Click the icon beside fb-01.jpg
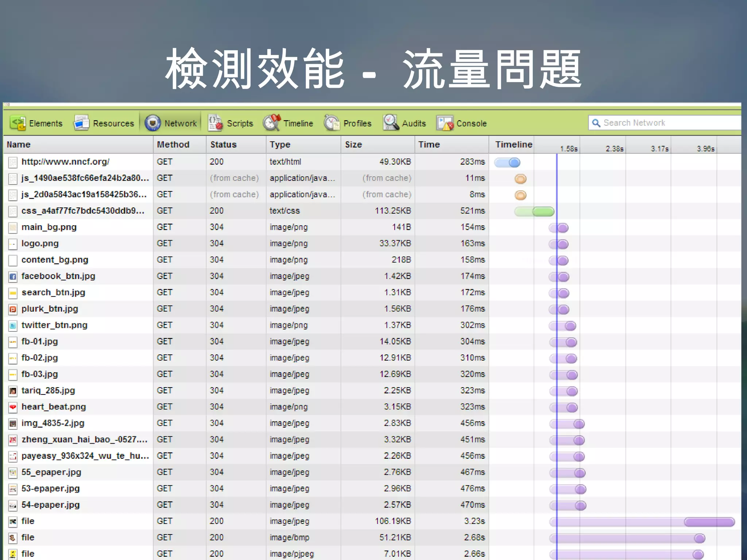This screenshot has width=747, height=560. click(13, 342)
